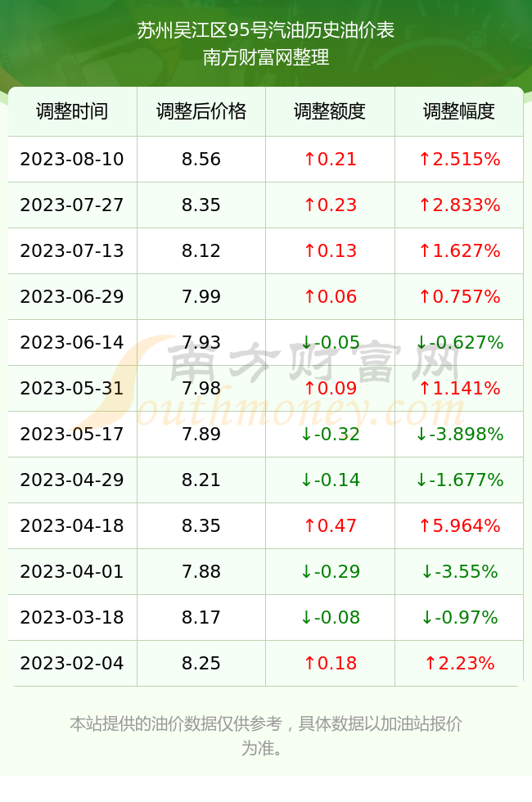Click the ↑5.964% percentage cell
Viewport: 532px width, 802px height.
tap(459, 525)
